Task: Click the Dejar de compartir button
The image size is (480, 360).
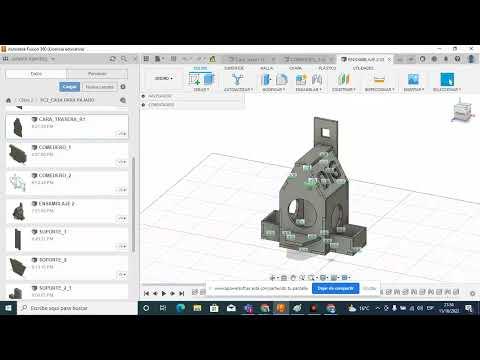Action: (336, 288)
